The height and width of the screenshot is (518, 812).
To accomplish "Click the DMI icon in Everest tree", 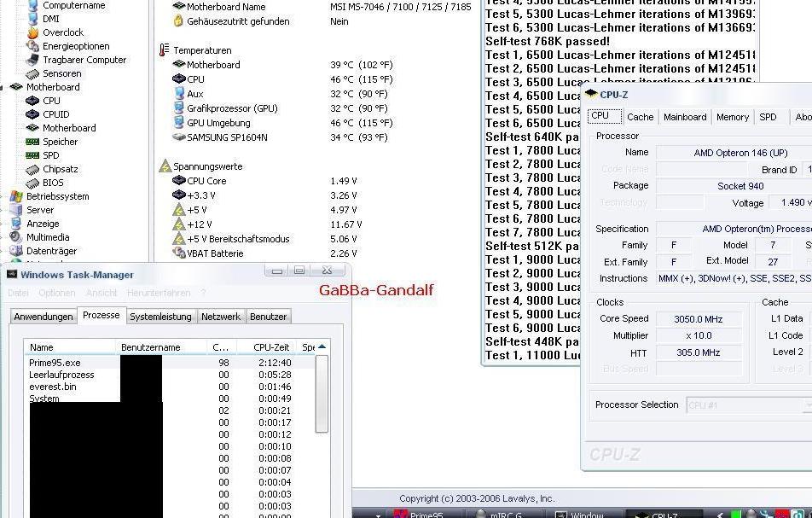I will pyautogui.click(x=32, y=19).
